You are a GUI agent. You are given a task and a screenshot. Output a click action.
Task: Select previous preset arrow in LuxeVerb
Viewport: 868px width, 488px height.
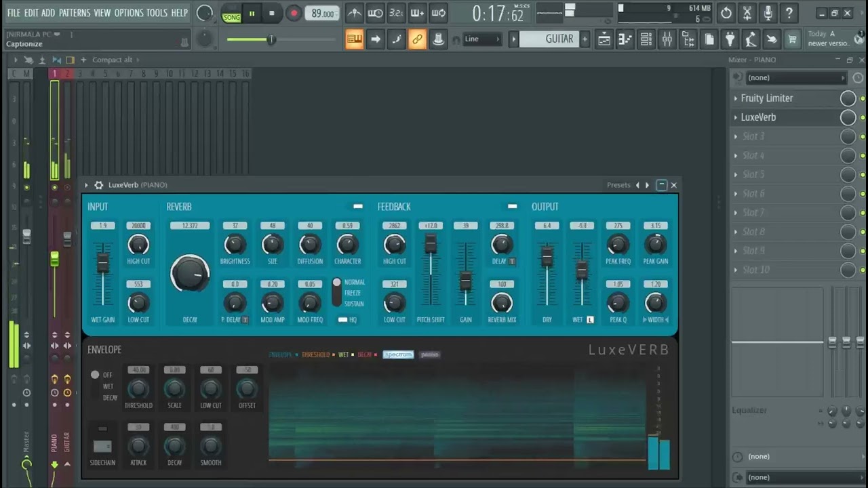coord(637,185)
